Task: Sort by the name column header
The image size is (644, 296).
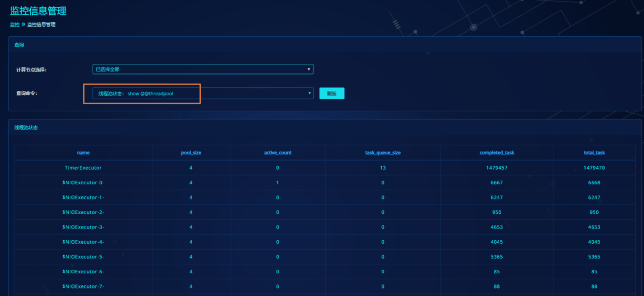Action: [x=83, y=153]
